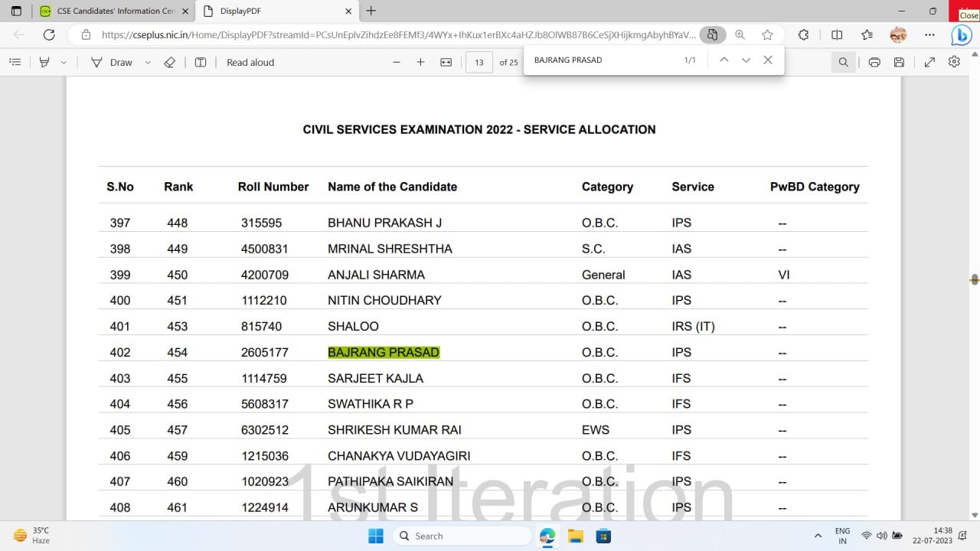Click the page view icon

pyautogui.click(x=201, y=62)
